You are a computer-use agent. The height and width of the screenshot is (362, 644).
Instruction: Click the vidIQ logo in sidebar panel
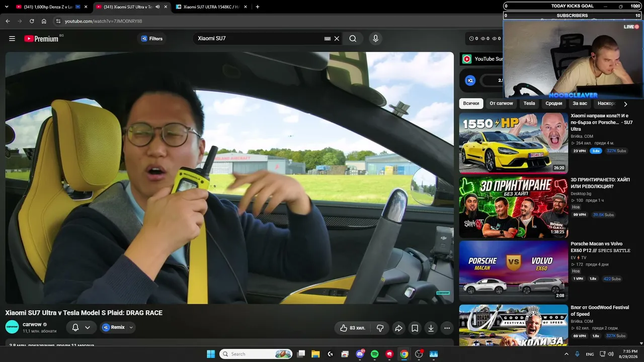pyautogui.click(x=470, y=80)
